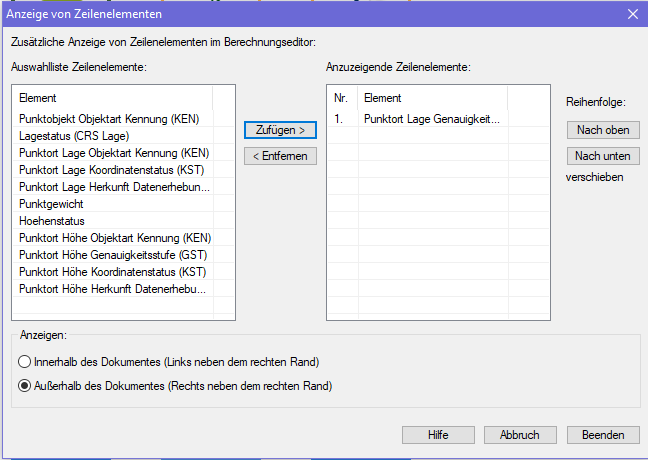The width and height of the screenshot is (648, 460).
Task: Click the Element column header on left list
Action: [115, 98]
